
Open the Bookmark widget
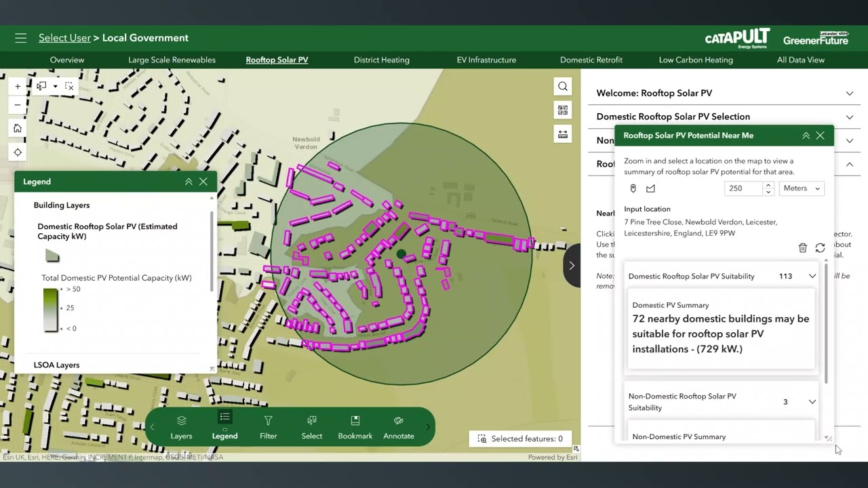click(355, 427)
